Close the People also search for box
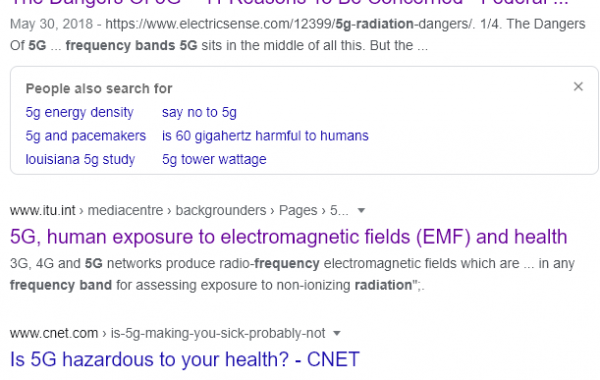The height and width of the screenshot is (380, 600). (578, 87)
